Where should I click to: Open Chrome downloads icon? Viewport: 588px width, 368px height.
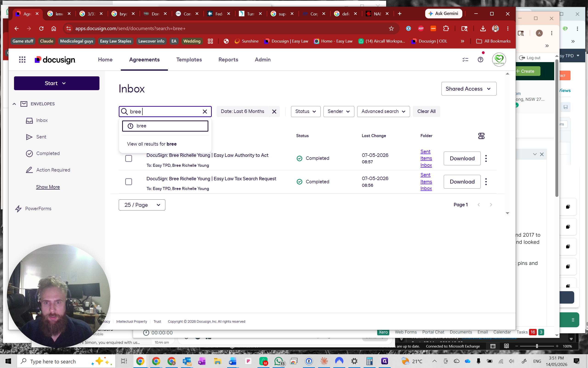tap(483, 29)
